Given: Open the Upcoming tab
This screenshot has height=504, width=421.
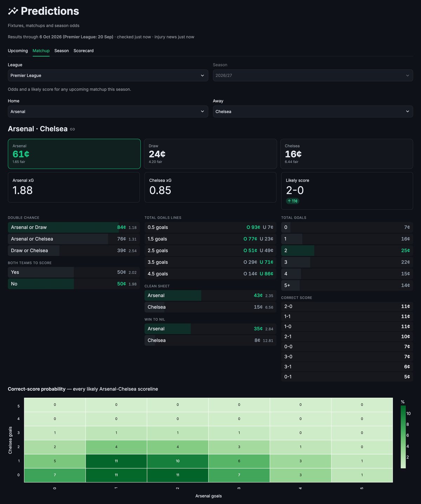Looking at the screenshot, I should [18, 51].
